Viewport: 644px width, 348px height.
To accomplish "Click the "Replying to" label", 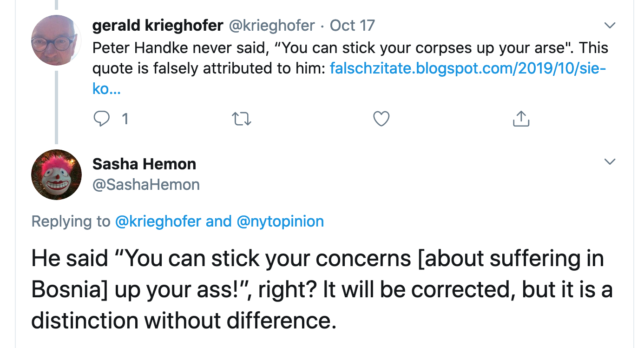I will click(71, 221).
